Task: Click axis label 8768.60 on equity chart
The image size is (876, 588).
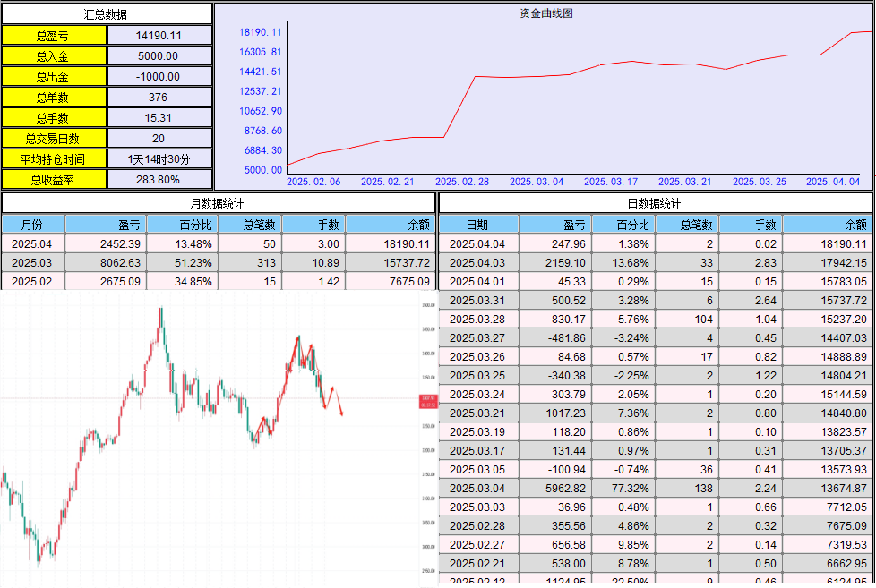Action: (x=262, y=131)
